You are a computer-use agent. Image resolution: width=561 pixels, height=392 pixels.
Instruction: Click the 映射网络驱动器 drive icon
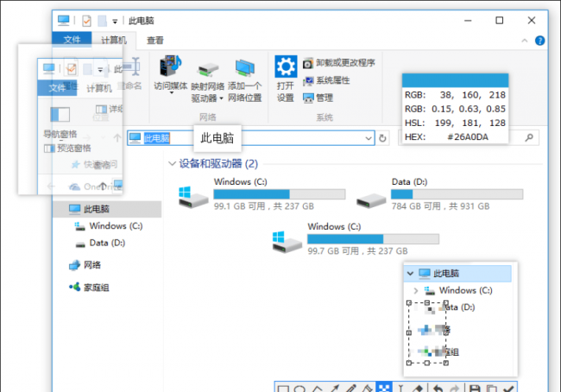click(x=208, y=70)
